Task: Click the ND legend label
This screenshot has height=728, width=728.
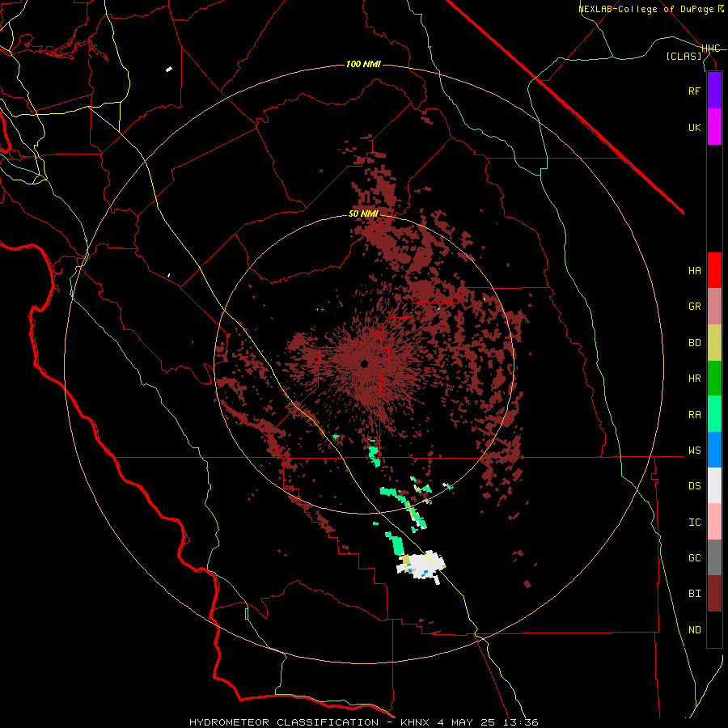Action: click(x=694, y=630)
